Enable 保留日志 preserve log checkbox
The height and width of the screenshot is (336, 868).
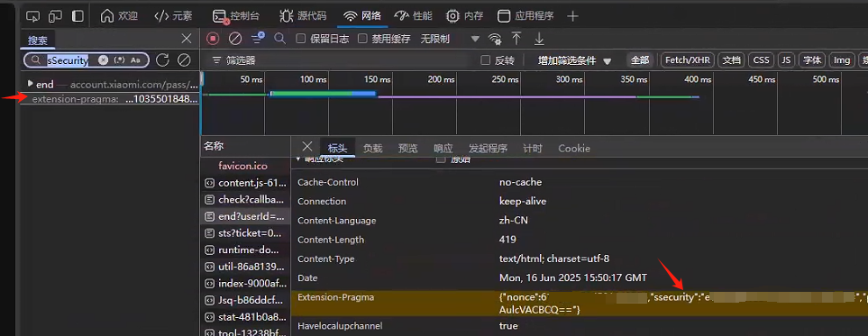pyautogui.click(x=301, y=39)
